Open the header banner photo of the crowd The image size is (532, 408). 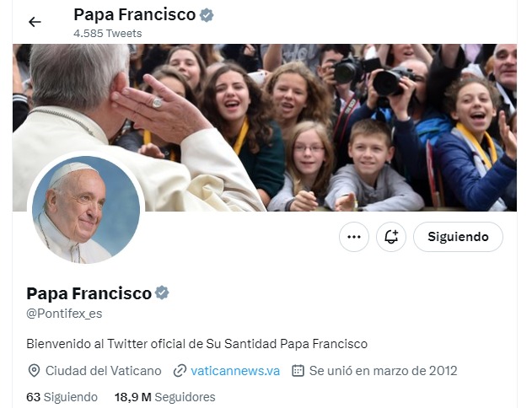click(265, 127)
